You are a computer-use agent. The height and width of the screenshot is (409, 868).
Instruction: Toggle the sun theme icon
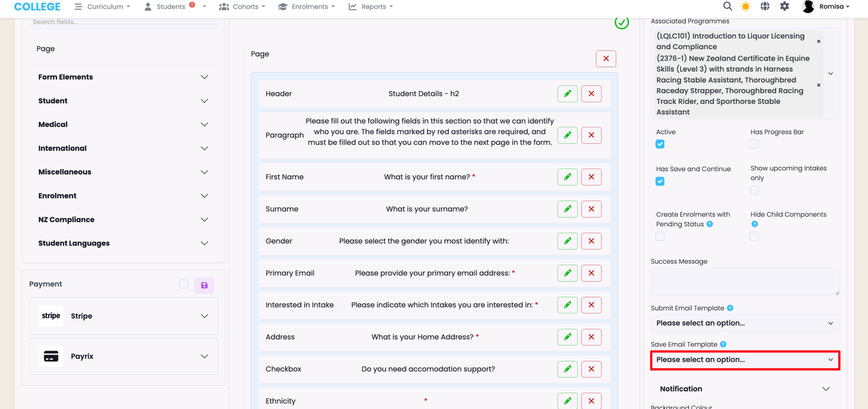(746, 6)
